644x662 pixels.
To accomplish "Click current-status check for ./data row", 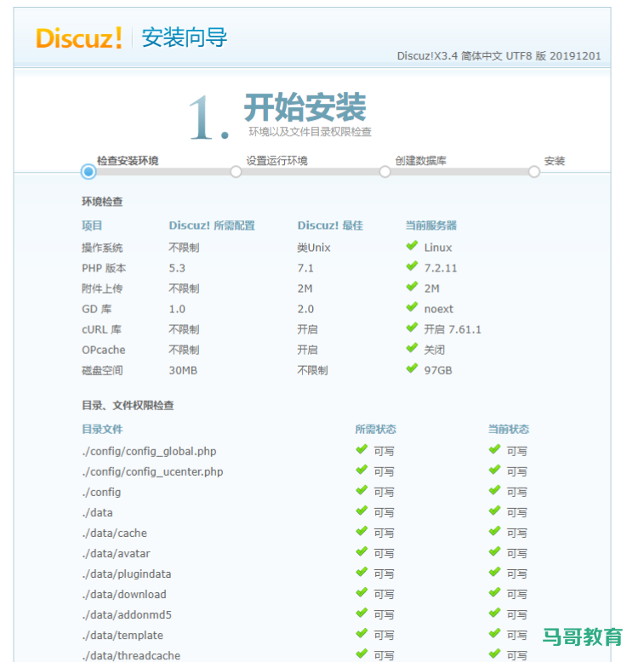I will 494,511.
